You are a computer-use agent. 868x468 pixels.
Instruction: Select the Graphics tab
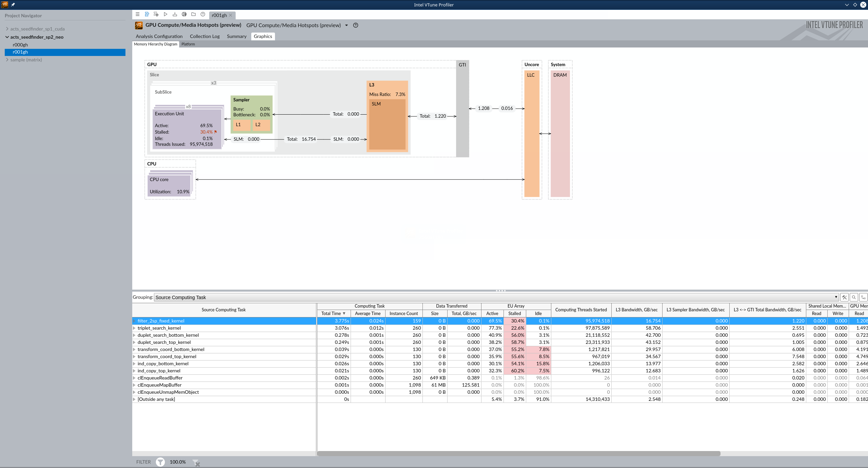pyautogui.click(x=263, y=36)
